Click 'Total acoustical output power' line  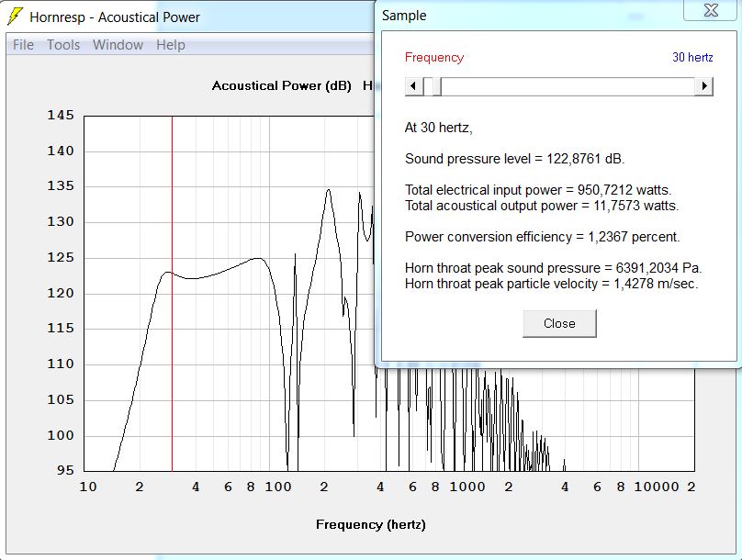(x=542, y=206)
